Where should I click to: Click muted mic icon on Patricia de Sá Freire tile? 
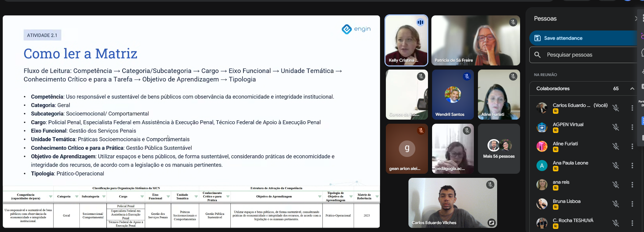(513, 22)
